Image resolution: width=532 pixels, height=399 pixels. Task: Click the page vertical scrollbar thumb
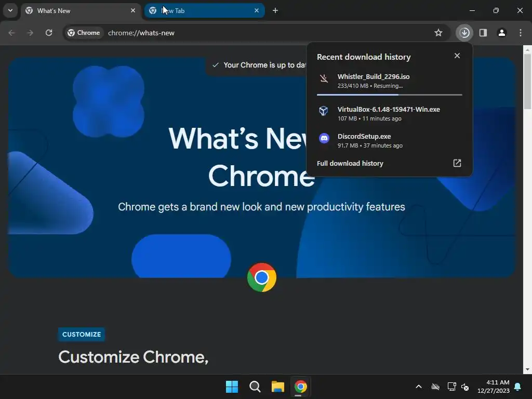(527, 82)
